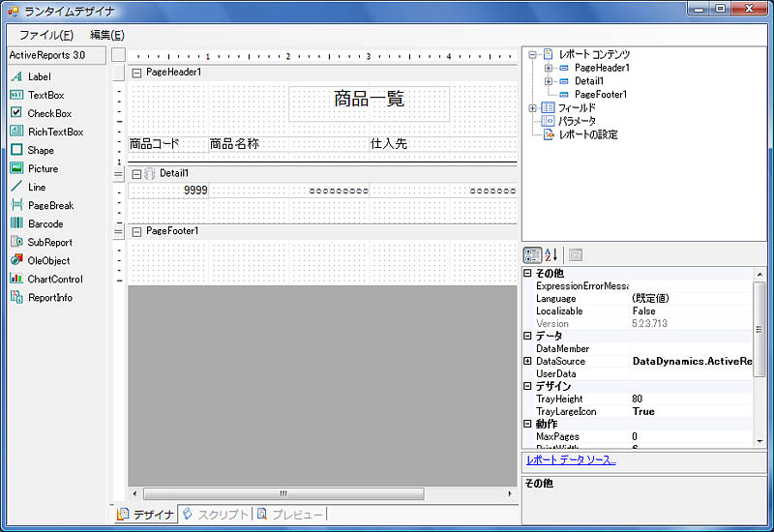Click the designer scroll right arrow
This screenshot has width=774, height=532.
coord(510,493)
